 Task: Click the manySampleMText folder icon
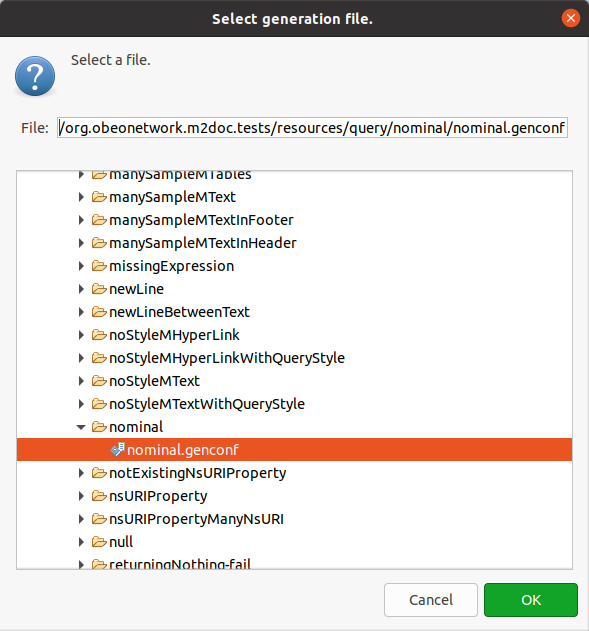(x=99, y=197)
